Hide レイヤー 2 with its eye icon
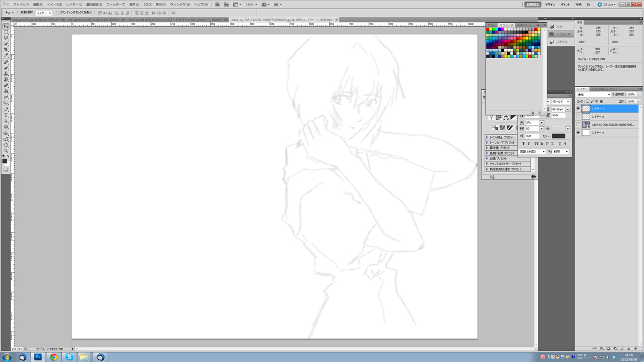The height and width of the screenshot is (362, 644). coord(578,133)
